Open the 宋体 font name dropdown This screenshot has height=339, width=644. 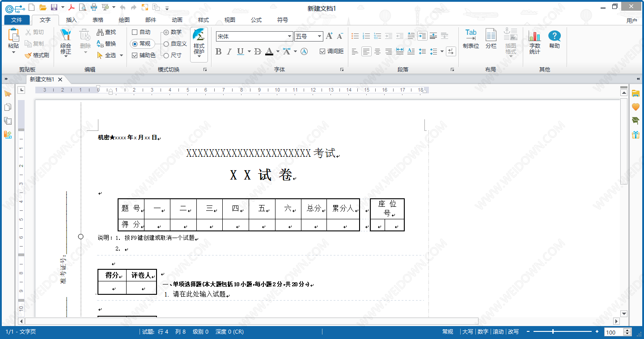tap(289, 37)
